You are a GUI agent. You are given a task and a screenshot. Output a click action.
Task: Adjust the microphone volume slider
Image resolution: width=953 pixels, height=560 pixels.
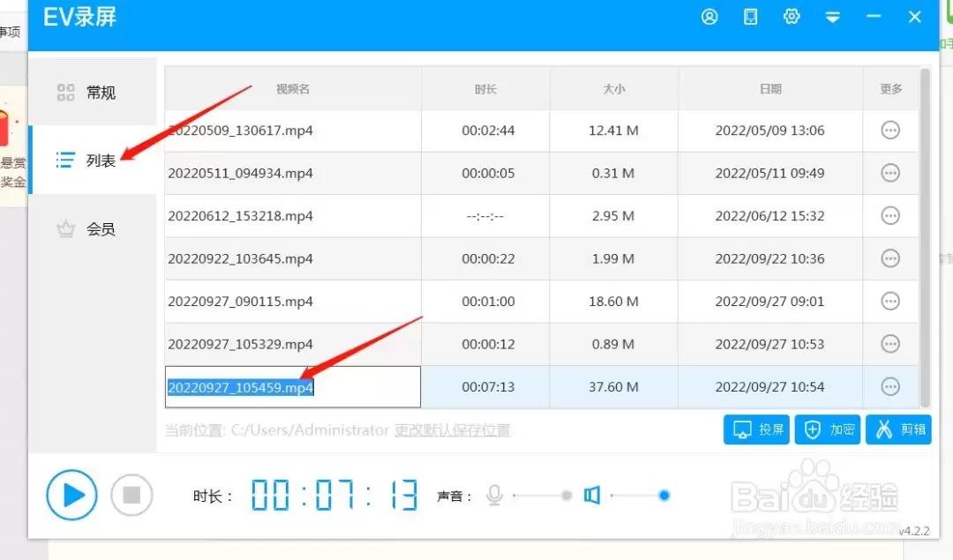click(543, 496)
